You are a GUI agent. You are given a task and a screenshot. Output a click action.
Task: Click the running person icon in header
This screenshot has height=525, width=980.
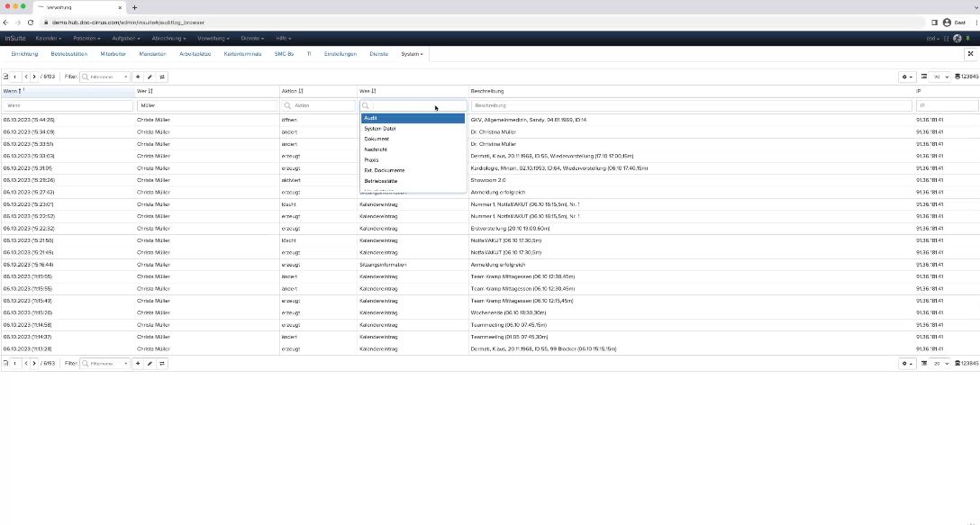coord(957,38)
